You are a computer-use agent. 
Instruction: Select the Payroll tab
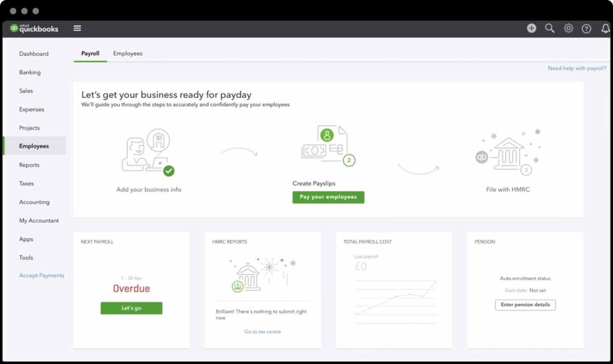coord(90,53)
